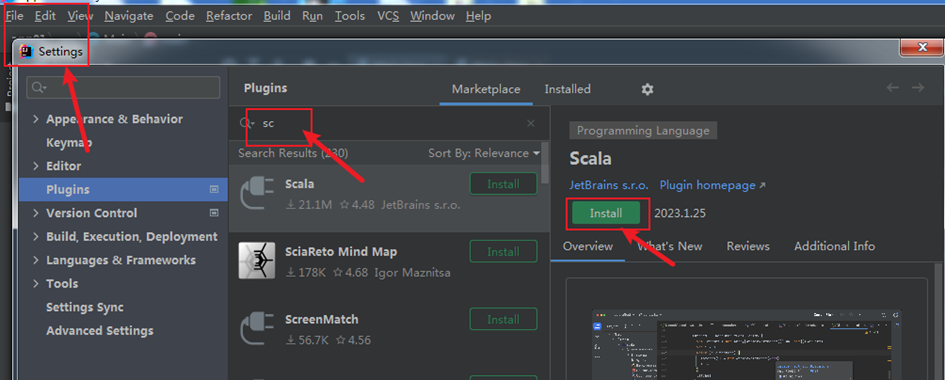Expand the Version Control settings section

coord(36,213)
